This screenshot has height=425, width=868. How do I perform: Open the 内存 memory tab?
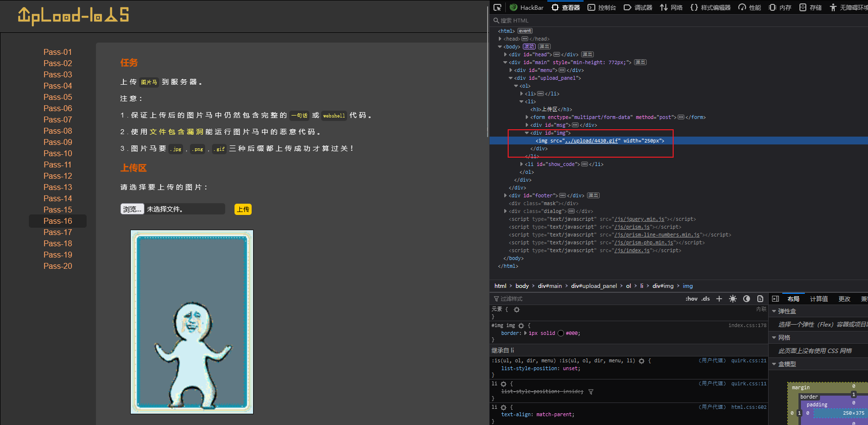pyautogui.click(x=780, y=7)
